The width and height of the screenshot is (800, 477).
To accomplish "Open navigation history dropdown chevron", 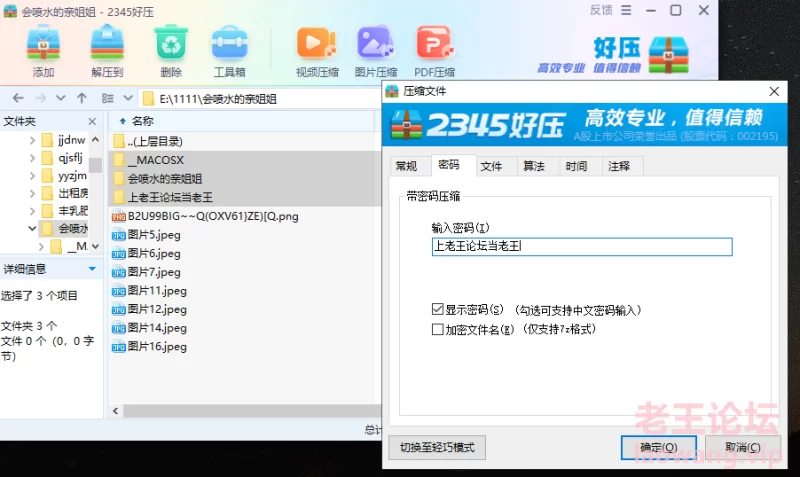I will [x=60, y=98].
